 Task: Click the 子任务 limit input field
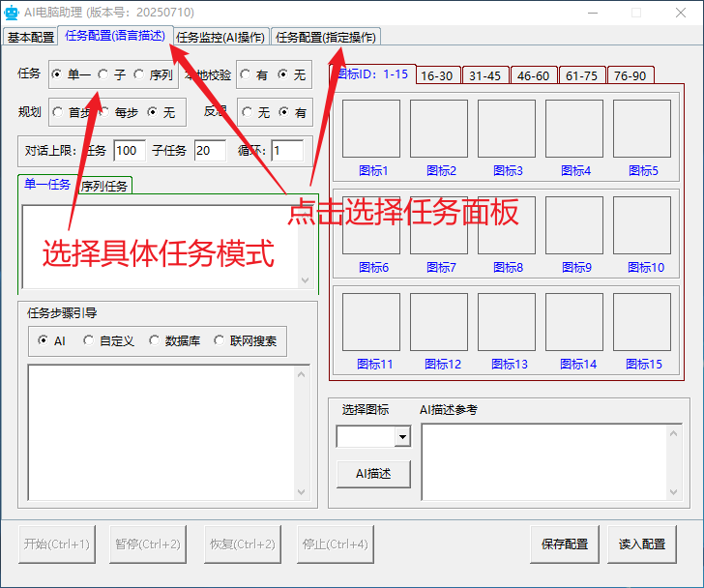pos(209,151)
